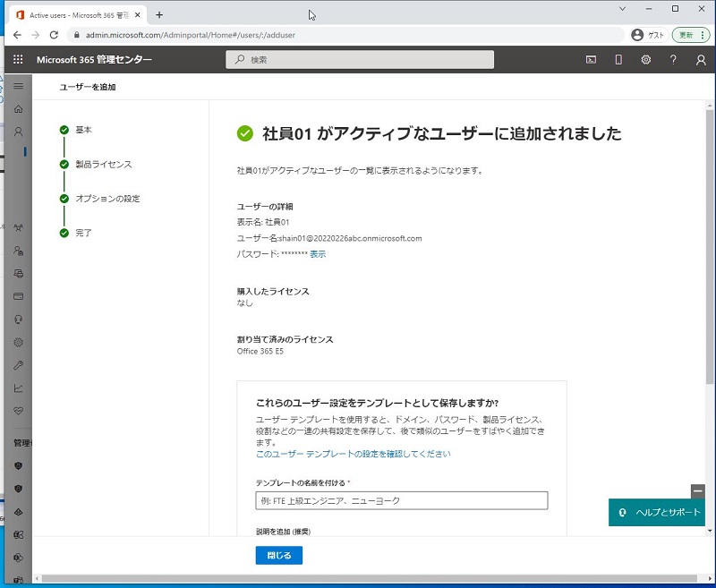Click the question mark help icon

point(673,59)
